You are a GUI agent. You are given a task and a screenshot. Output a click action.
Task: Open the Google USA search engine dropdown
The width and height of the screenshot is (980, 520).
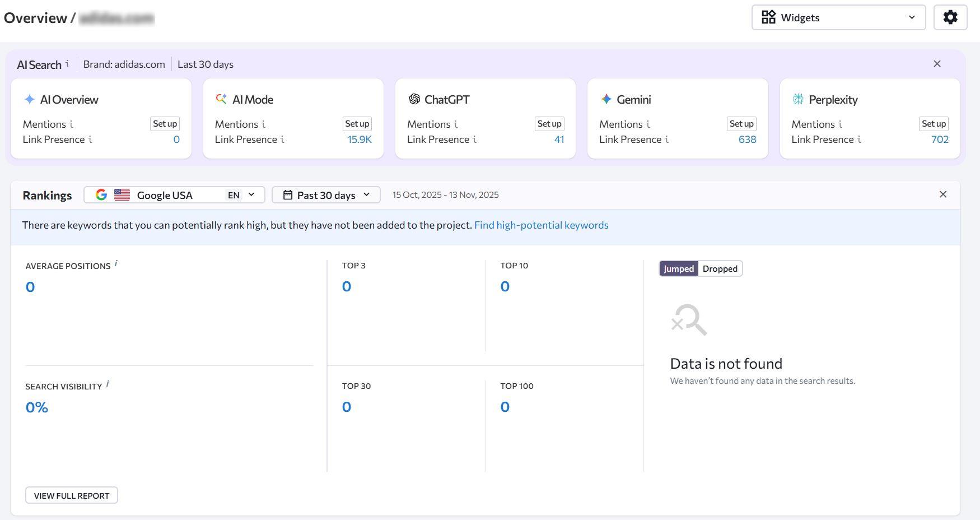pyautogui.click(x=250, y=194)
